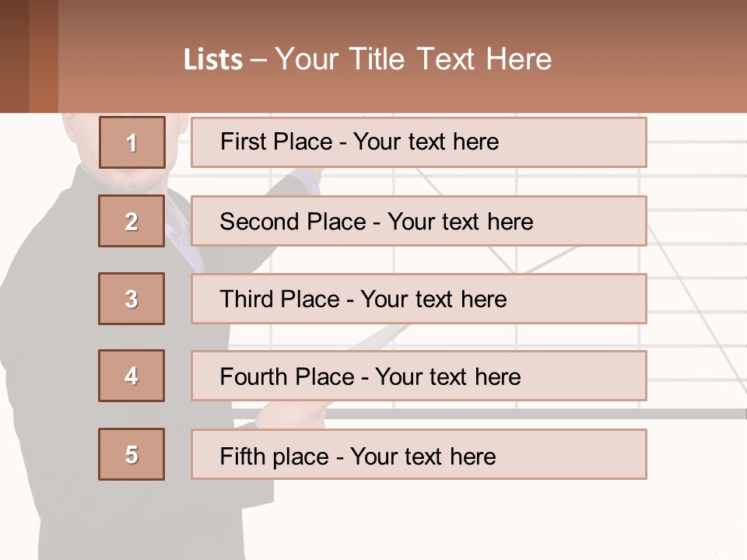747x560 pixels.
Task: Select the First Place text box
Action: point(419,142)
